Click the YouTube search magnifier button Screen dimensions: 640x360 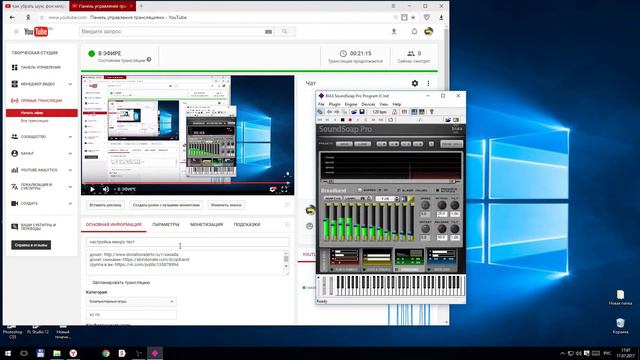click(284, 31)
